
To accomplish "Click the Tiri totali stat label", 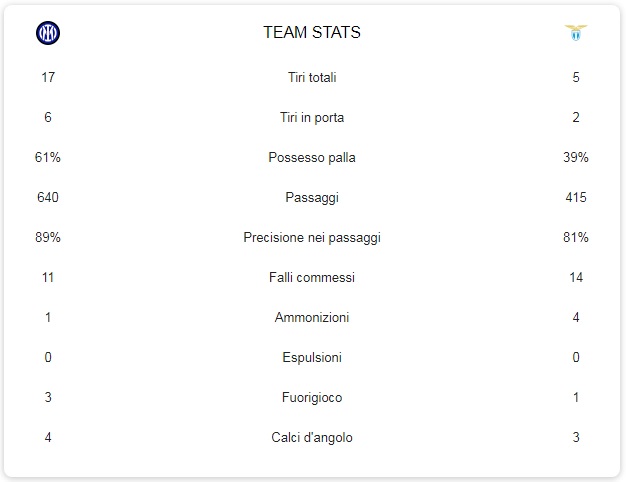I will [x=312, y=77].
